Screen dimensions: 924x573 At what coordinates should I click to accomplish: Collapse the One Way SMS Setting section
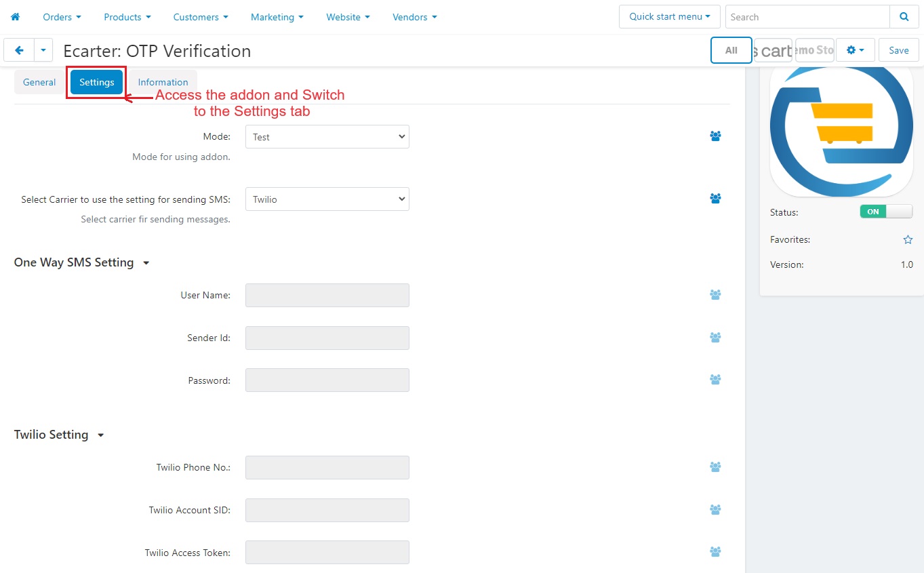(81, 262)
